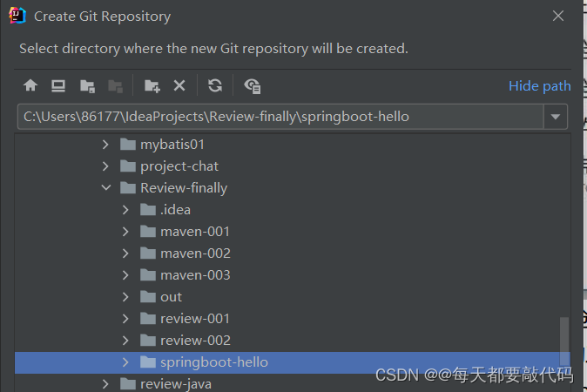This screenshot has width=587, height=392.
Task: Select the .idea directory
Action: 292,210
